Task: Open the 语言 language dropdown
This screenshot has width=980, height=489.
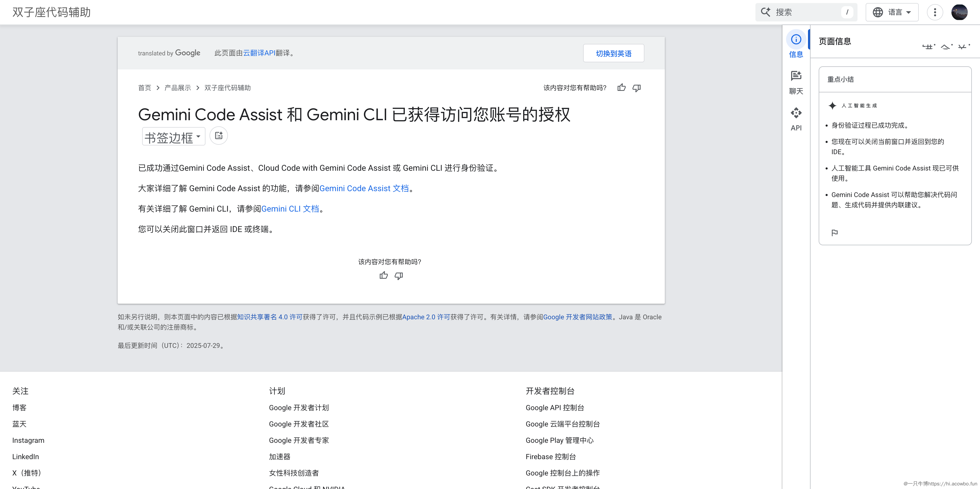Action: pyautogui.click(x=892, y=12)
